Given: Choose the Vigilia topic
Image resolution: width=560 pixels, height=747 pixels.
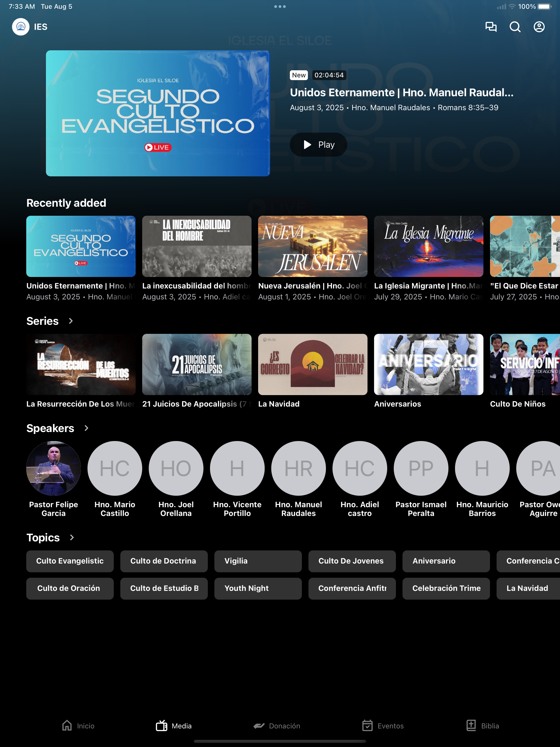Looking at the screenshot, I should pos(258,561).
